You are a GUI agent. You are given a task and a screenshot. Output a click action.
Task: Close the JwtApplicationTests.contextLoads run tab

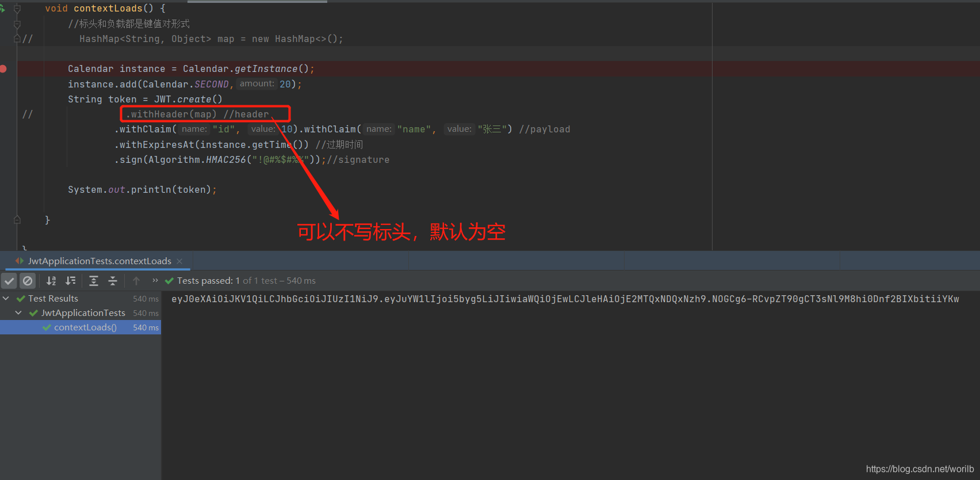tap(179, 261)
